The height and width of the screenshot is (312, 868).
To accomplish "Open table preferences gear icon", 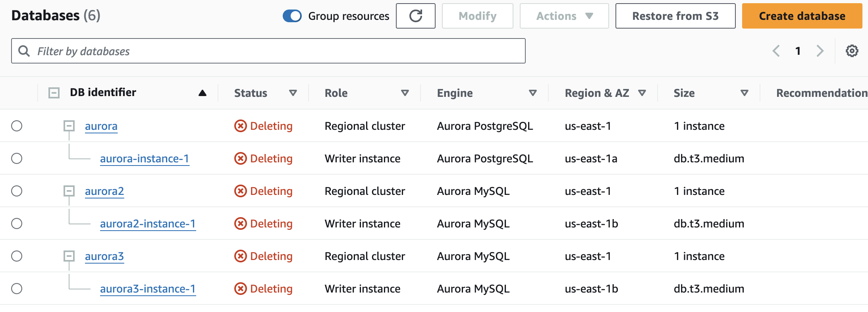I will click(x=852, y=51).
